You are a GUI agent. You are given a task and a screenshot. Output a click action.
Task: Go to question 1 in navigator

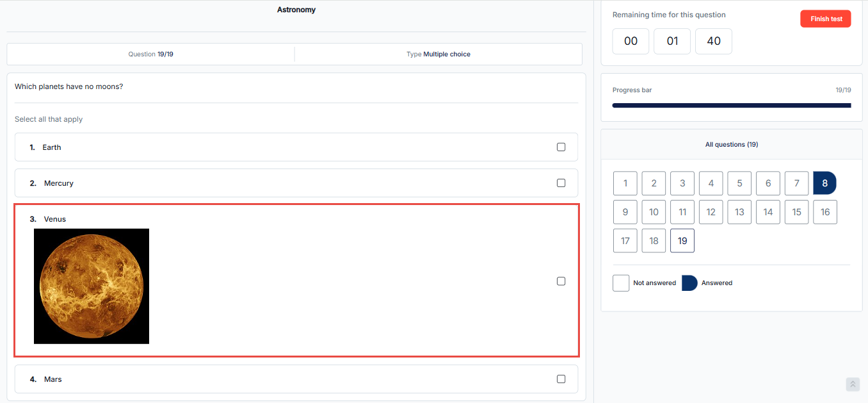[625, 183]
